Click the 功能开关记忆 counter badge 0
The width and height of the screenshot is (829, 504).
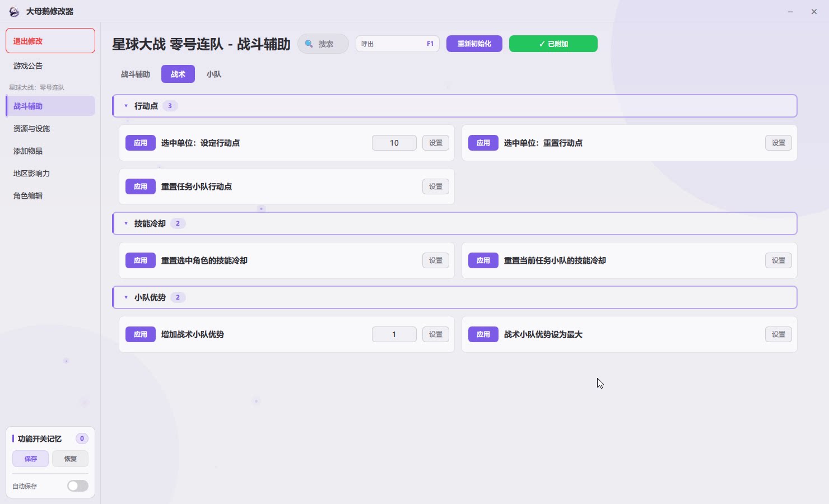[x=82, y=438]
